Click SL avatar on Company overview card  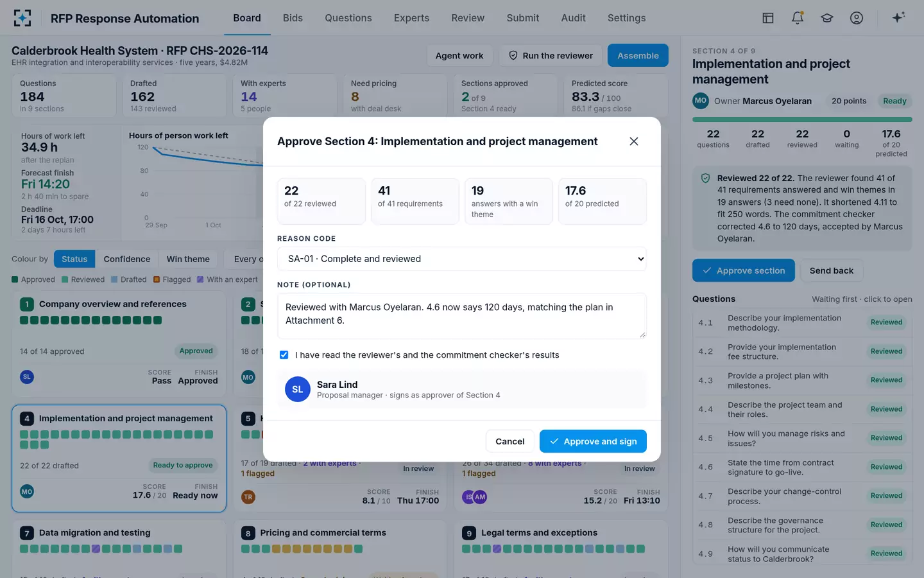click(x=27, y=377)
